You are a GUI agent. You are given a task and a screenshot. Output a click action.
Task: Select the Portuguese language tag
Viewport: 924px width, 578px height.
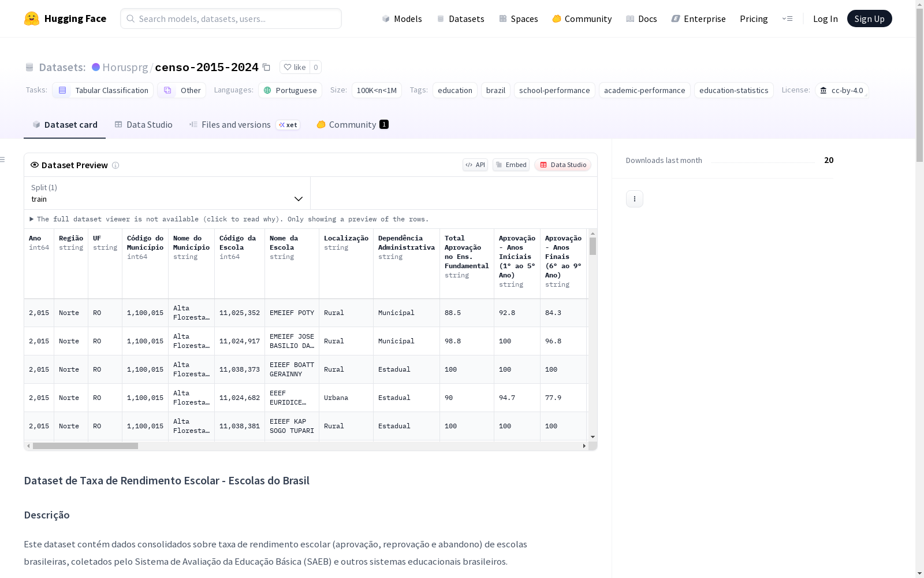tap(290, 90)
